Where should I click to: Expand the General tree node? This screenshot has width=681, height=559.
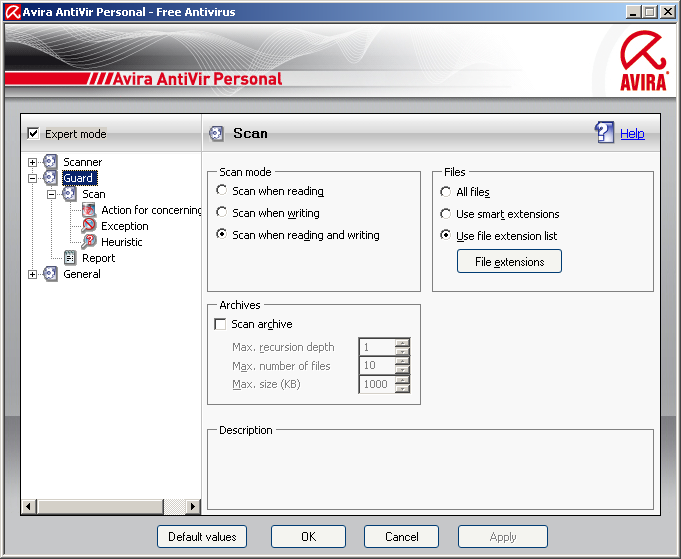(32, 274)
